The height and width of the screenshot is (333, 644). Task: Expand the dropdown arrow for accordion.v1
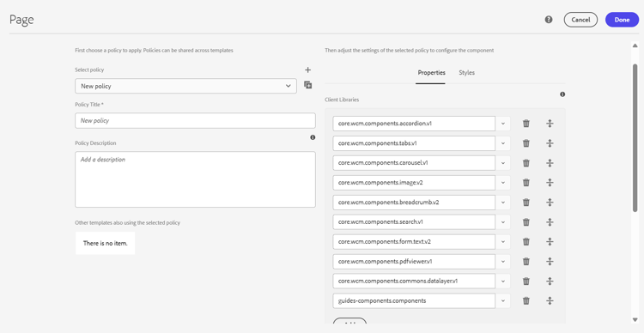click(502, 124)
